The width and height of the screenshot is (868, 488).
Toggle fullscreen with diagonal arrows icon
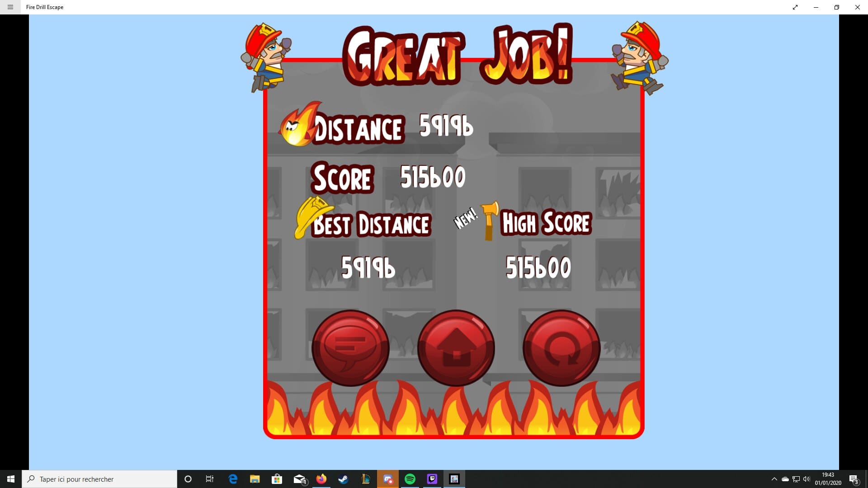(795, 7)
